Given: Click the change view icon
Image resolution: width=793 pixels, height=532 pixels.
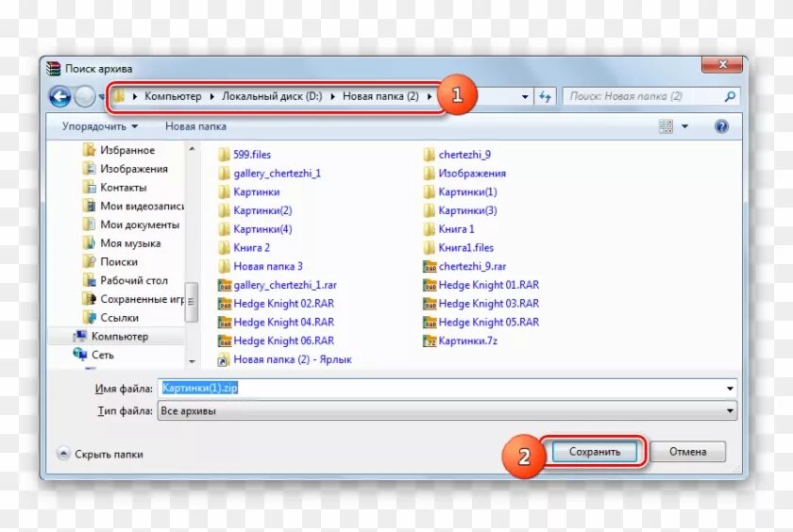Looking at the screenshot, I should click(x=666, y=126).
